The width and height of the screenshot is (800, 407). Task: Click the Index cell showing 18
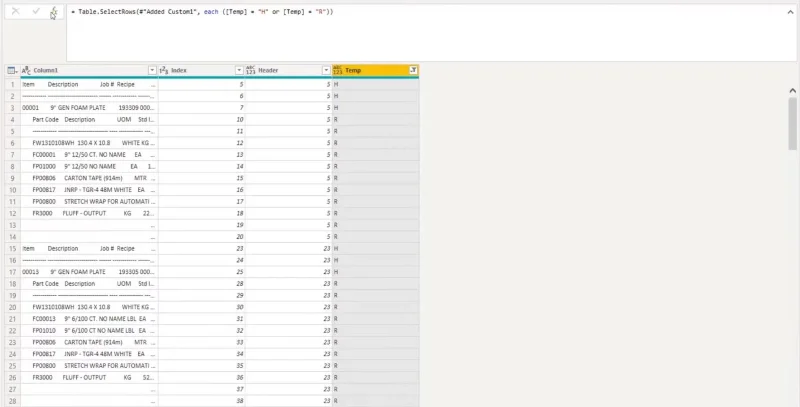coord(202,213)
